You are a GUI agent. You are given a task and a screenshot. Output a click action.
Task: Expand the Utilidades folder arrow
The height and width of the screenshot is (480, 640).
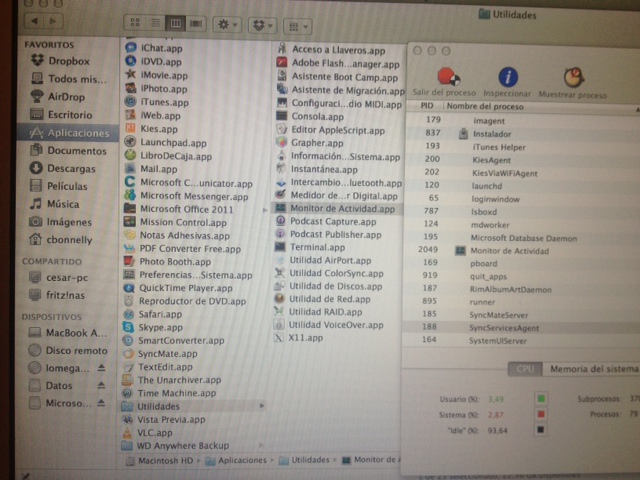coord(262,406)
